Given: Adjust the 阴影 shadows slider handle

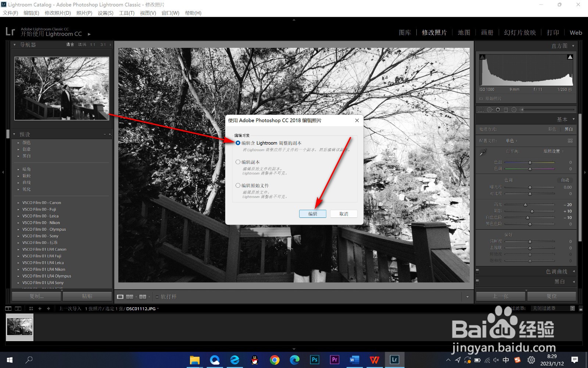Looking at the screenshot, I should pos(532,211).
